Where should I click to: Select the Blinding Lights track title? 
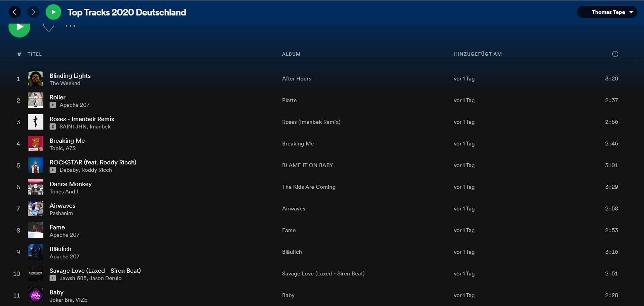[x=70, y=75]
